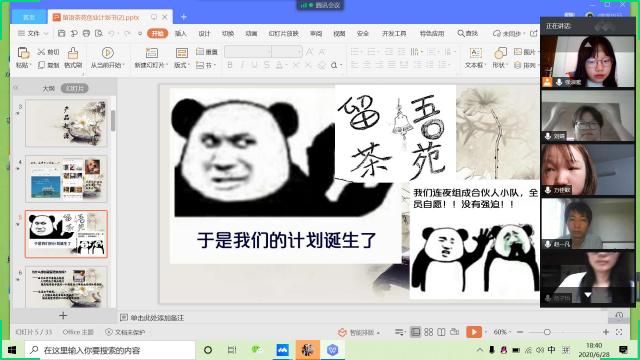640x360 pixels.
Task: Open the Windows Start menu
Action: click(12, 350)
